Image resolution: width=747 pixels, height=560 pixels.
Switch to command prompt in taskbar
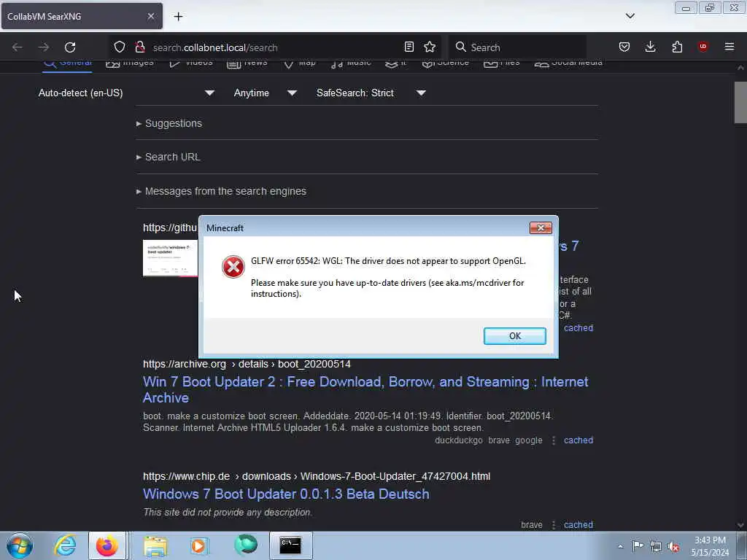coord(290,545)
